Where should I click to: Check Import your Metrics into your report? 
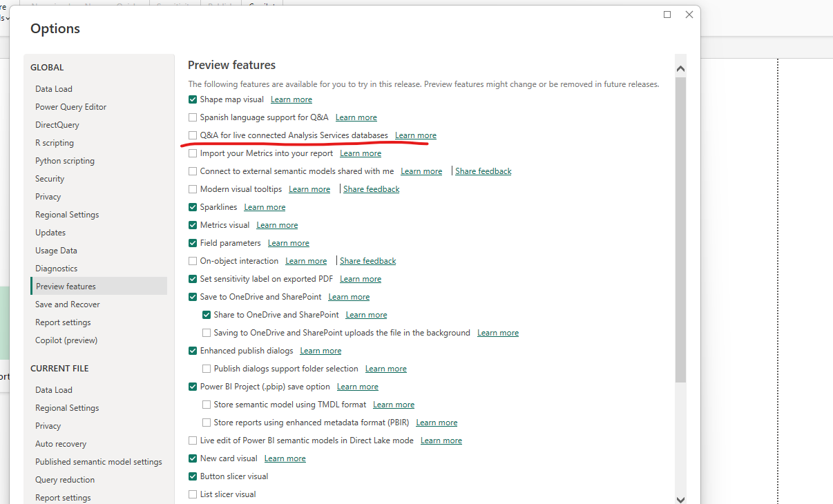click(193, 153)
